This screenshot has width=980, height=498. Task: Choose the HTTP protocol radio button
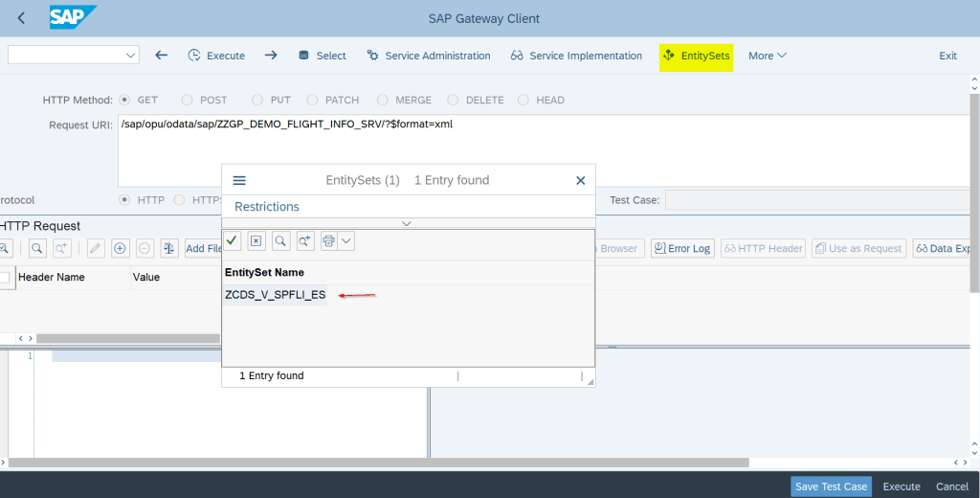click(125, 200)
